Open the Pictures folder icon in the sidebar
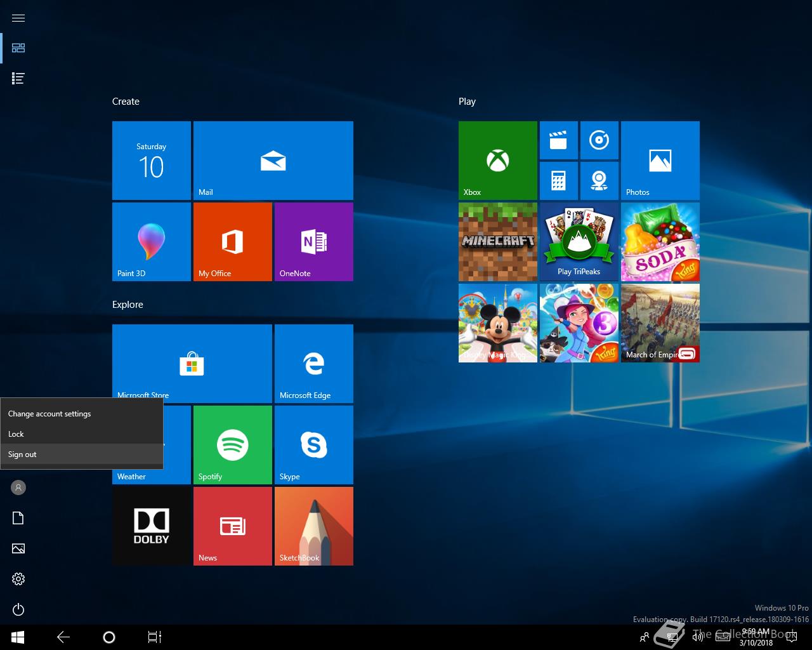812x650 pixels. tap(18, 548)
